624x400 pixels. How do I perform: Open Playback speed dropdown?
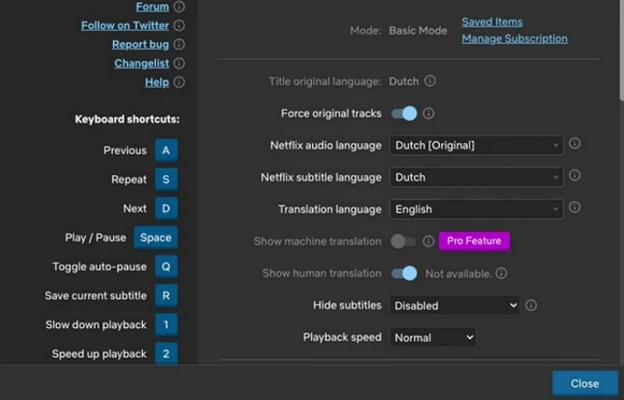[x=433, y=338]
